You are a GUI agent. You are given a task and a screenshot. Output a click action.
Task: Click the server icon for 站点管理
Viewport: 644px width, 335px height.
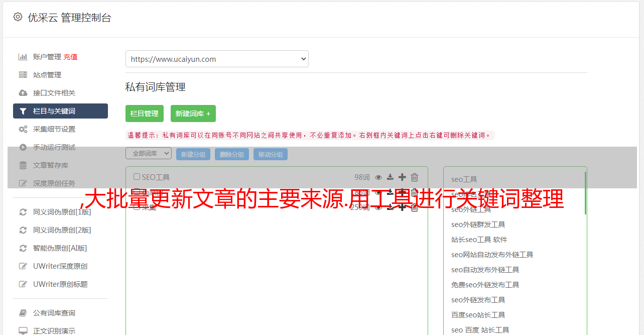pyautogui.click(x=23, y=75)
